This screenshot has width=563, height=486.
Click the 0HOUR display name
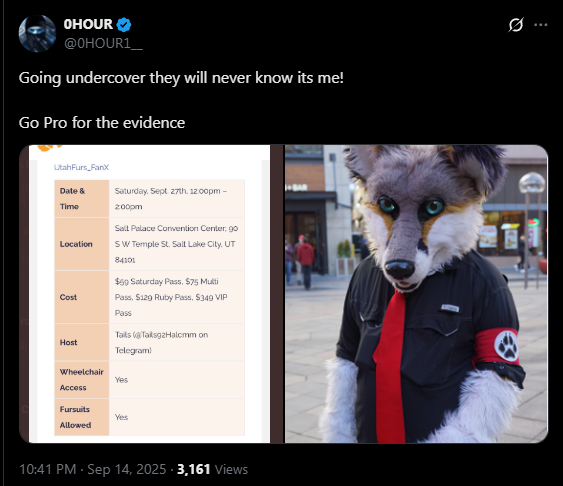88,24
